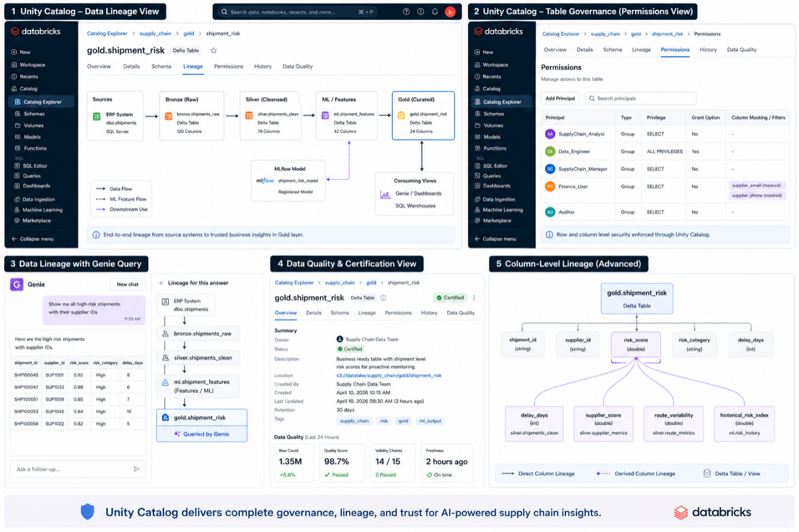799x532 pixels.
Task: Click the send arrow in Genie follow-up box
Action: tap(137, 469)
